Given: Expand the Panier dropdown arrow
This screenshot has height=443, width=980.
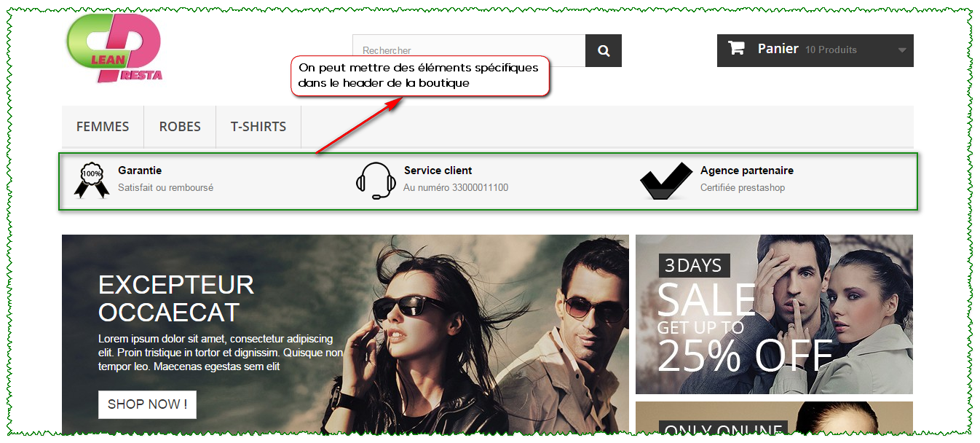Looking at the screenshot, I should coord(902,50).
